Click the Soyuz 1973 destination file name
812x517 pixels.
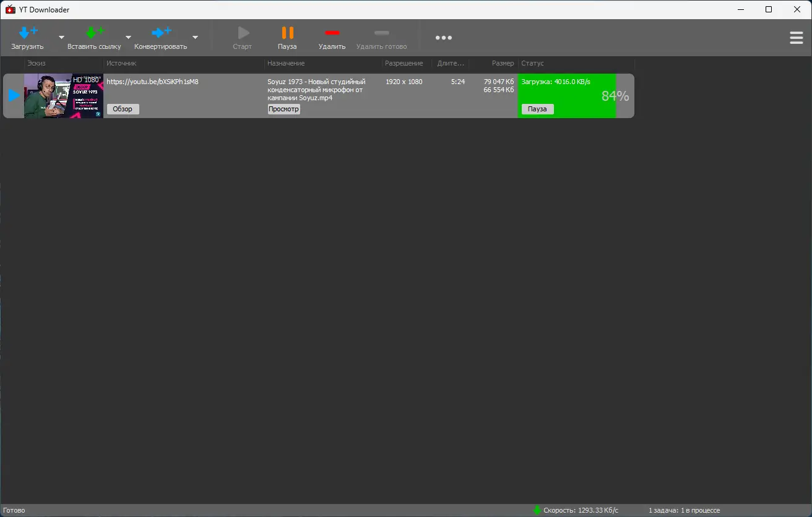(x=316, y=90)
